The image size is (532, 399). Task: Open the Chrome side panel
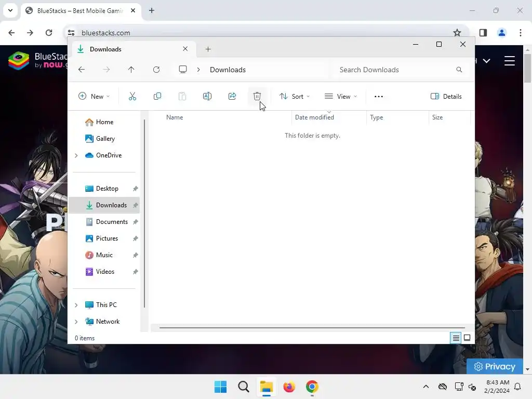pos(483,33)
